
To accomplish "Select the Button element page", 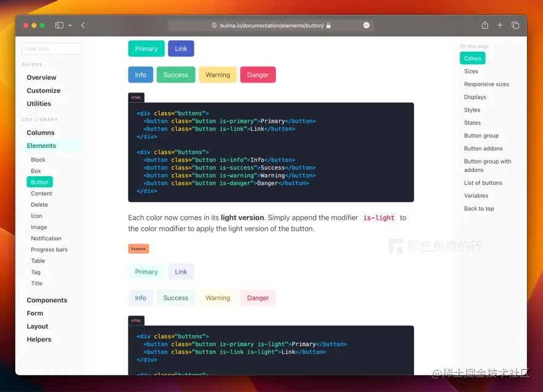I will (x=40, y=182).
